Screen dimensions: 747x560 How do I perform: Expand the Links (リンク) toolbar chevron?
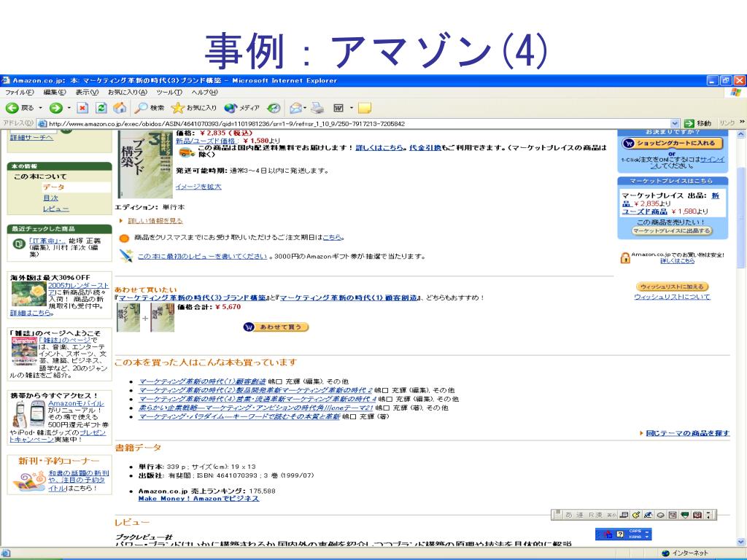742,122
